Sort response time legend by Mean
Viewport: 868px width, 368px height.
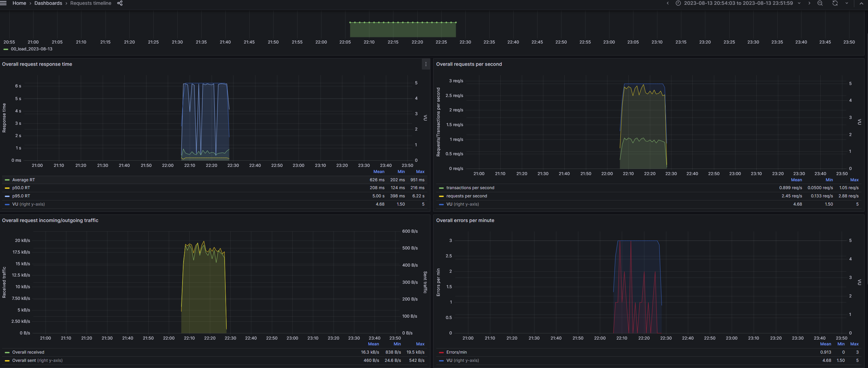(379, 172)
